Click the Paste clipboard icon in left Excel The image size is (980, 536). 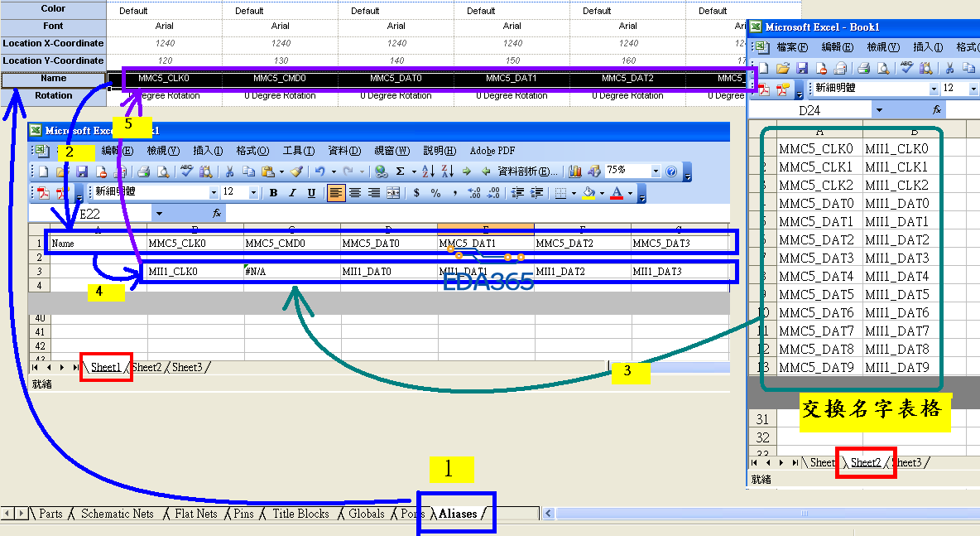pos(268,171)
